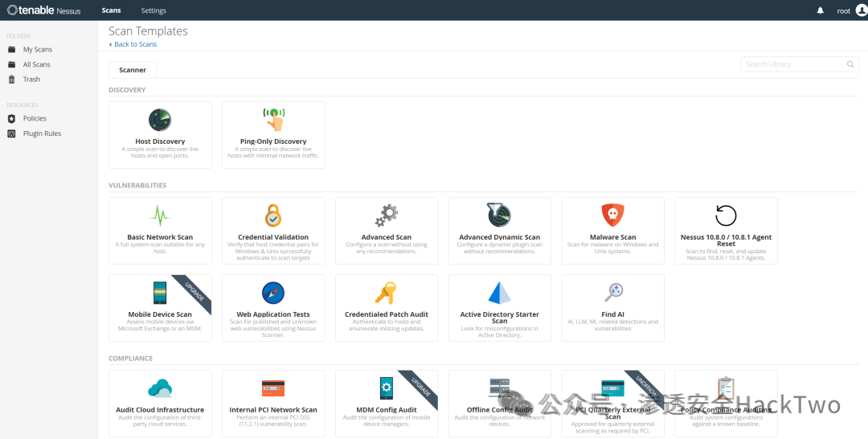Click the Advanced Dynamic Scan title
The width and height of the screenshot is (868, 439).
coord(500,237)
